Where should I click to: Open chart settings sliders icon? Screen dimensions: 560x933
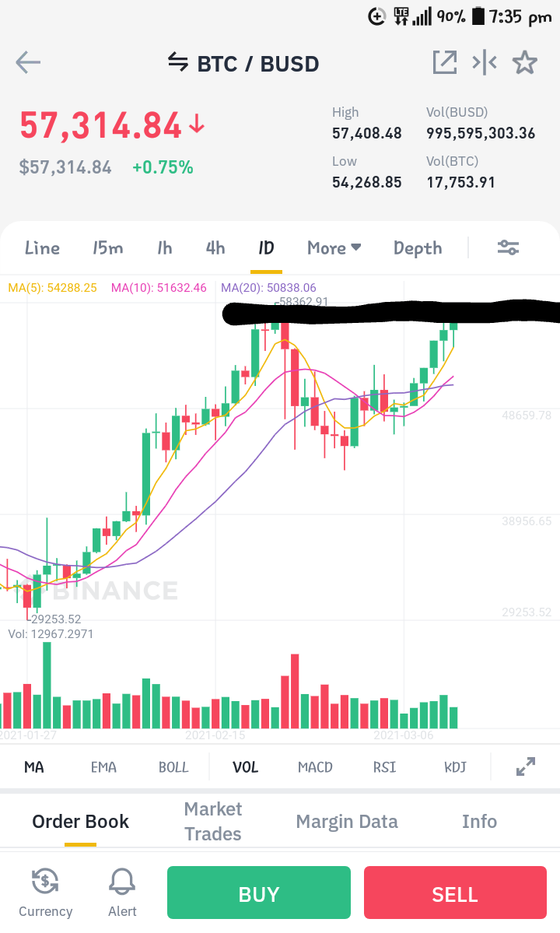pos(509,247)
